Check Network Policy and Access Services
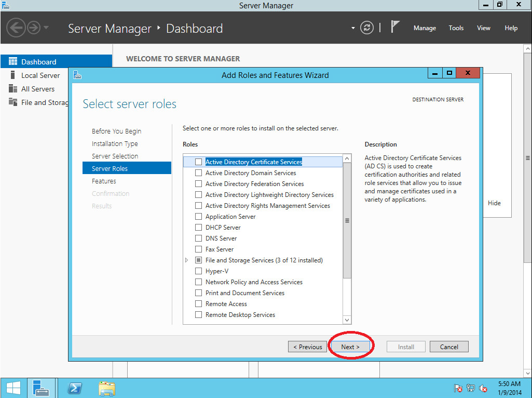Image resolution: width=532 pixels, height=398 pixels. tap(198, 282)
